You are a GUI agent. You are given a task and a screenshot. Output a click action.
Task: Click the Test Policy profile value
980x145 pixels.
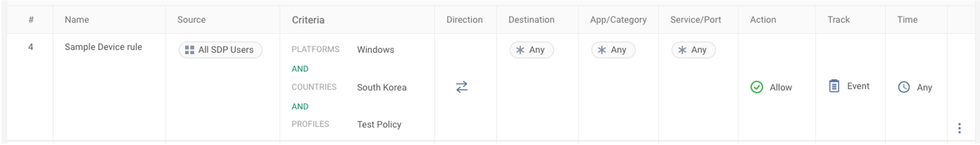coord(379,124)
